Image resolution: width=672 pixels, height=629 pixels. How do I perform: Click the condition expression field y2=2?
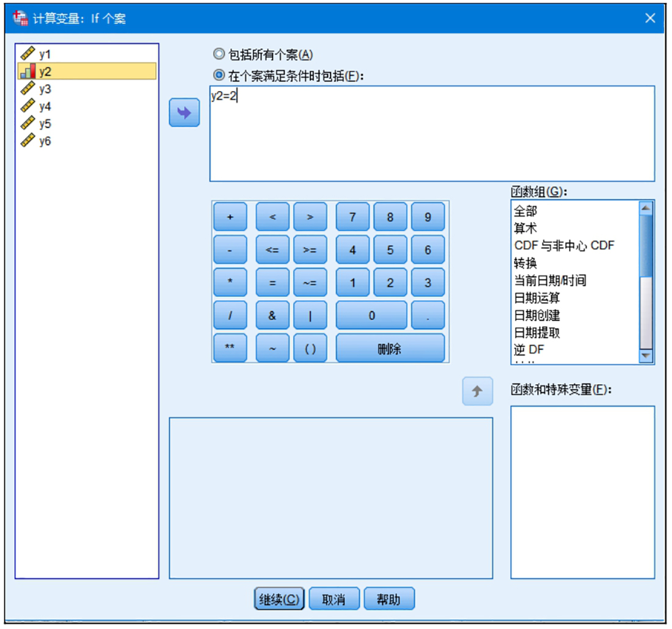[432, 133]
